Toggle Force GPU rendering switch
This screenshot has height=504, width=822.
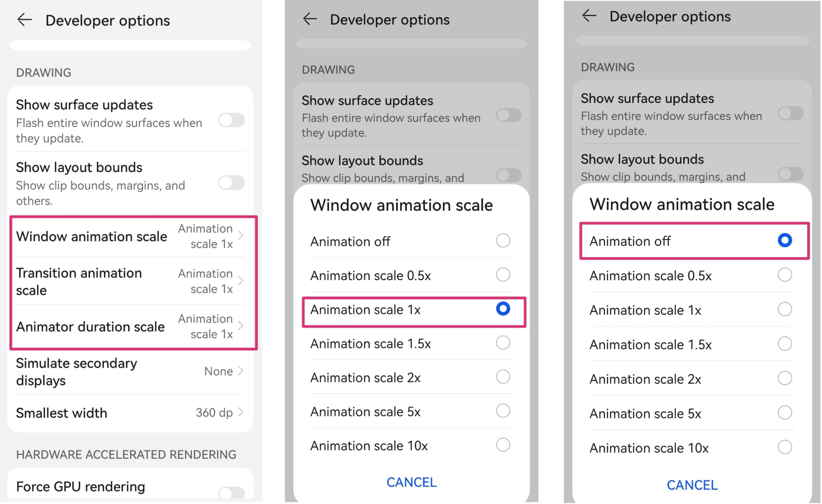[232, 493]
